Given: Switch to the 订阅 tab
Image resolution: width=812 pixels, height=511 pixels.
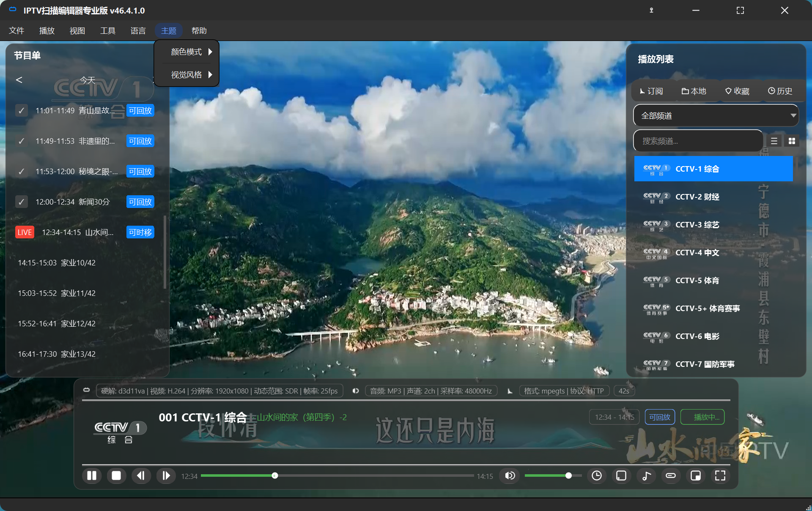Looking at the screenshot, I should point(651,91).
